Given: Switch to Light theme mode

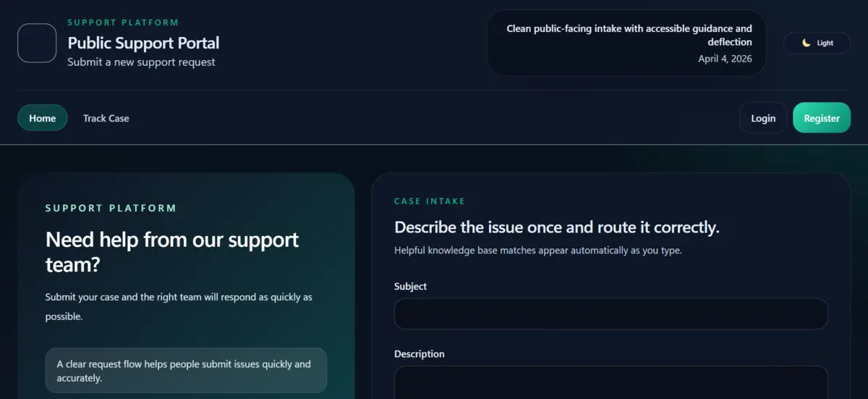Looking at the screenshot, I should 817,43.
